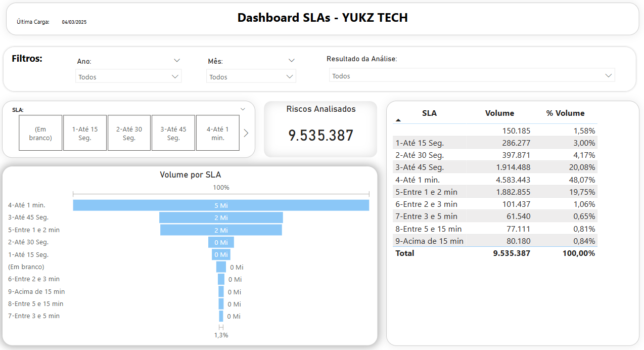
Task: Select the 8-Entre 5 e 15 min funnel bar
Action: (x=221, y=304)
